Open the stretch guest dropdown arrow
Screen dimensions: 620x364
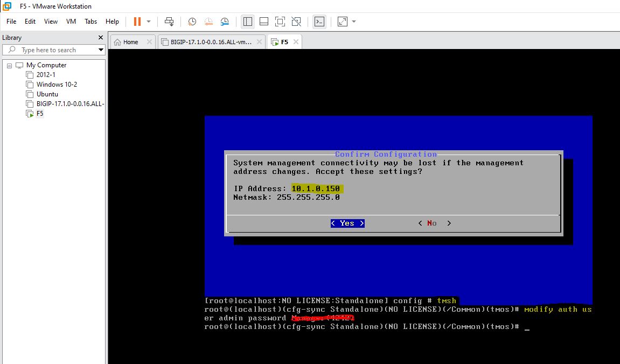click(x=354, y=22)
